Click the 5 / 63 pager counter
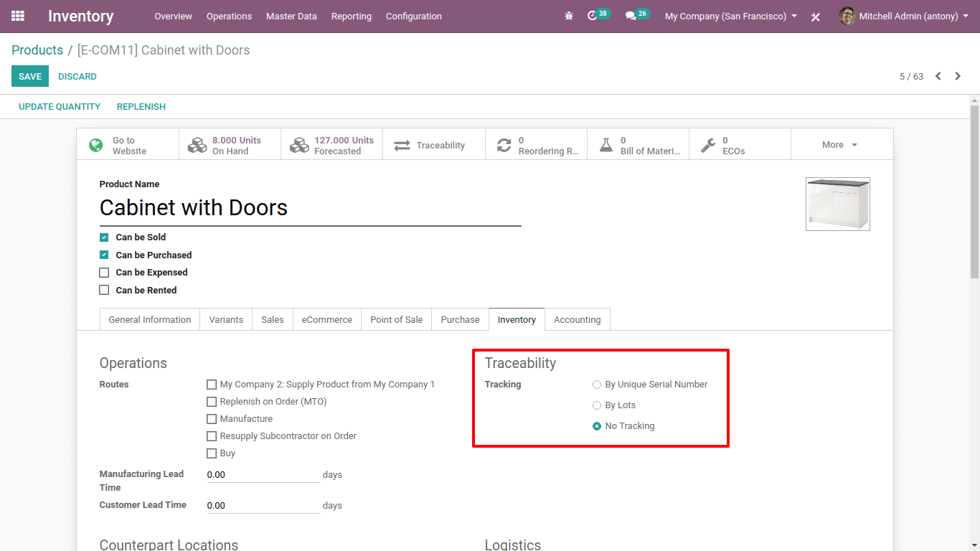Screen dimensions: 980x551 point(911,76)
